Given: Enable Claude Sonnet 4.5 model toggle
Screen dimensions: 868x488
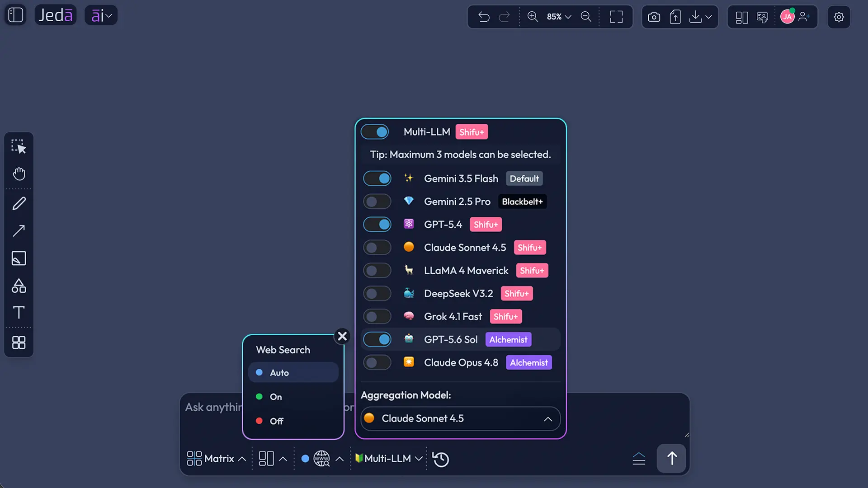Looking at the screenshot, I should pos(377,248).
